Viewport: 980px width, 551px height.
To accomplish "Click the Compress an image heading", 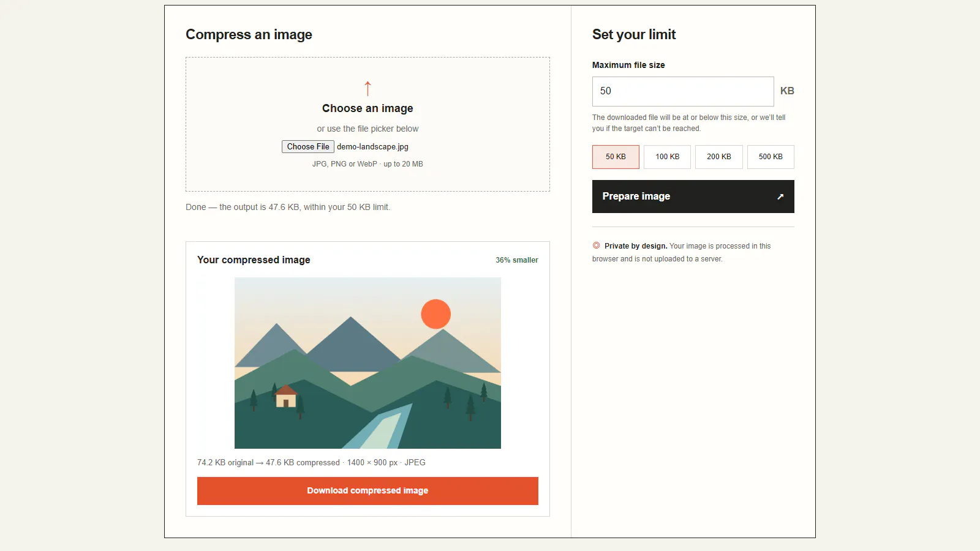I will [x=249, y=35].
